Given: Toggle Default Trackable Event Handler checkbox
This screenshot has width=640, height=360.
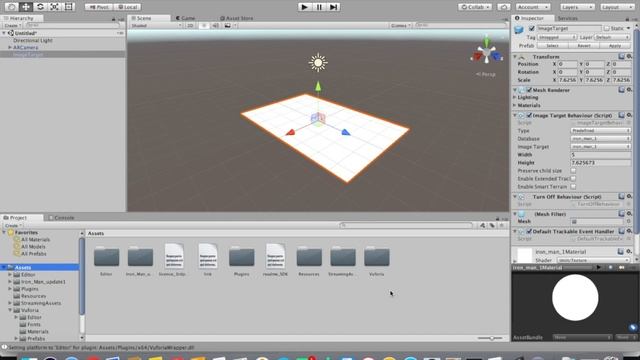Looking at the screenshot, I should pos(529,231).
